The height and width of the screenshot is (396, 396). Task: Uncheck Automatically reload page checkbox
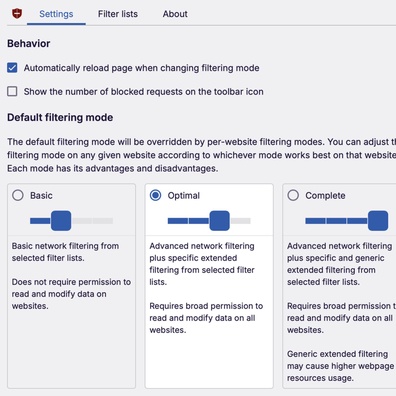pyautogui.click(x=12, y=68)
